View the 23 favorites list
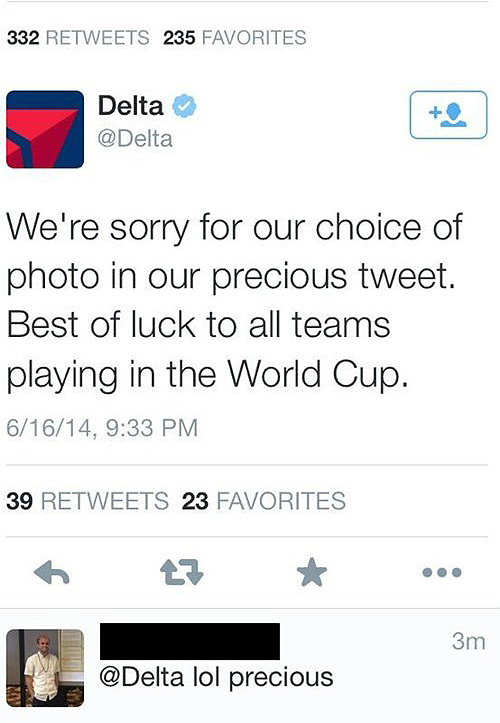 264,501
